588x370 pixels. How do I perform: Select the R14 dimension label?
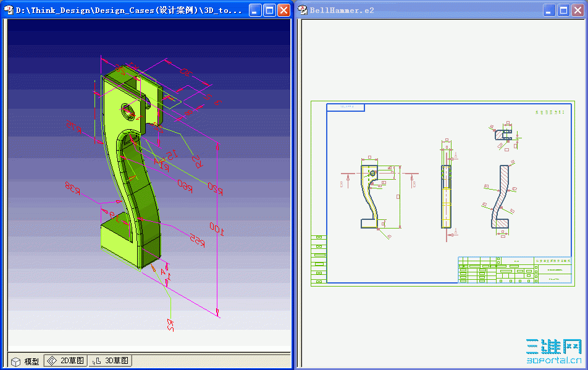(x=161, y=164)
